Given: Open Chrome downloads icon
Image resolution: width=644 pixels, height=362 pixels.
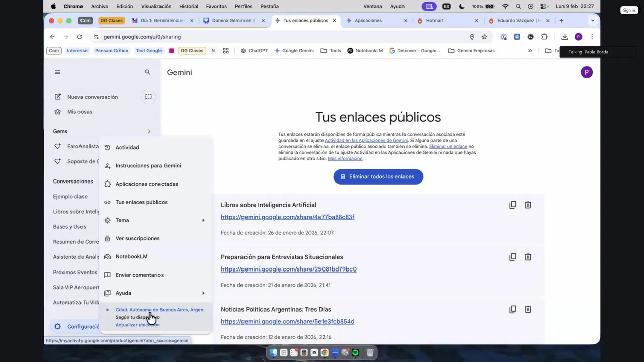Looking at the screenshot, I should (x=565, y=37).
